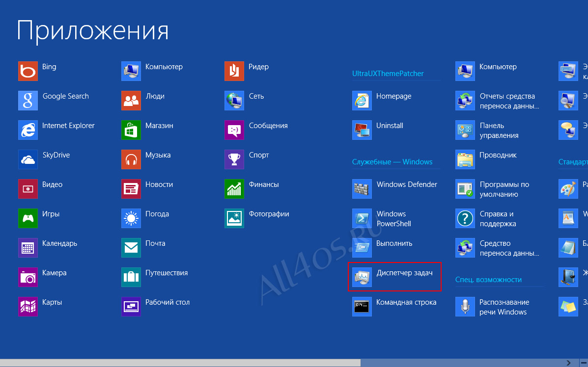Launch Windows PowerShell
The height and width of the screenshot is (367, 588).
click(362, 218)
